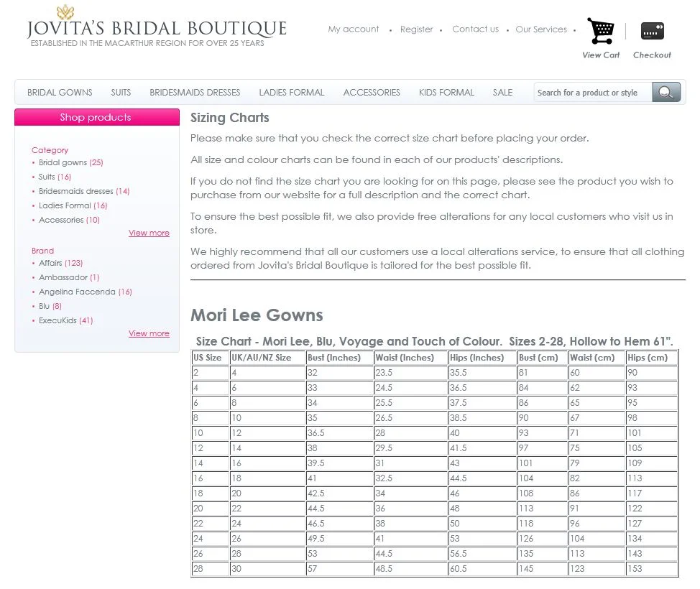Screen dimensions: 700x589
Task: Click the Checkout text link
Action: 652,55
